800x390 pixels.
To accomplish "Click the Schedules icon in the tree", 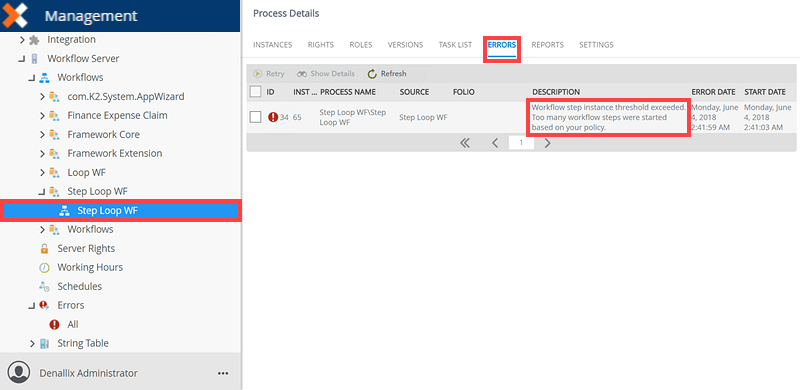I will pyautogui.click(x=44, y=286).
